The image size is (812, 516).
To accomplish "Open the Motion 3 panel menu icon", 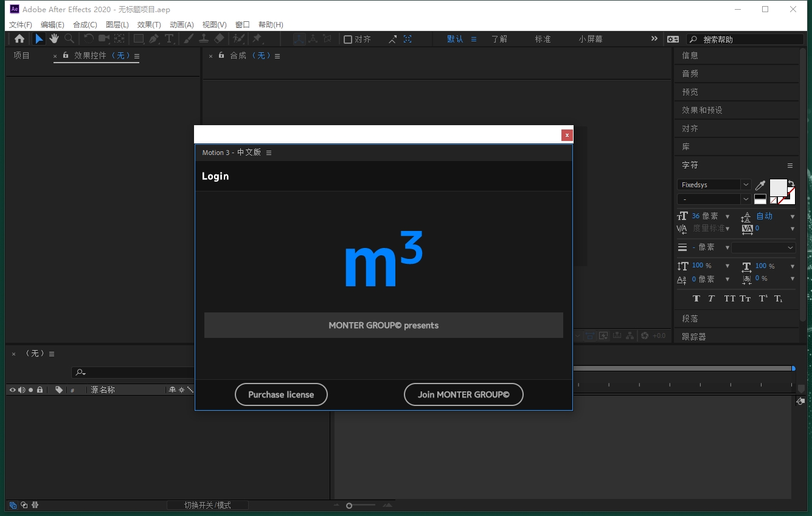I will (269, 153).
